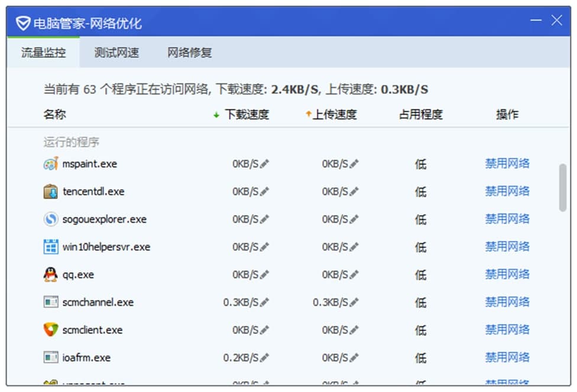The width and height of the screenshot is (577, 392).
Task: Open the 网络修复 tab
Action: [192, 53]
